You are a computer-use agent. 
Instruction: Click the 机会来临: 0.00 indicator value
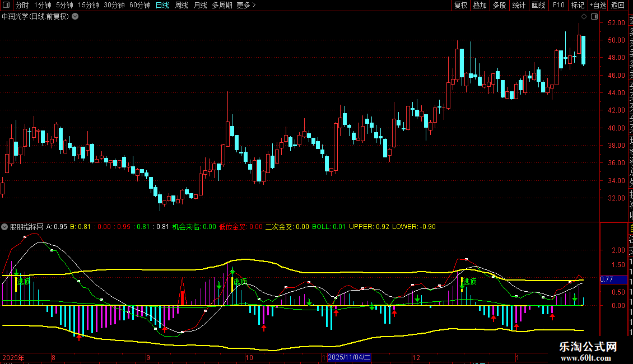[x=194, y=227]
